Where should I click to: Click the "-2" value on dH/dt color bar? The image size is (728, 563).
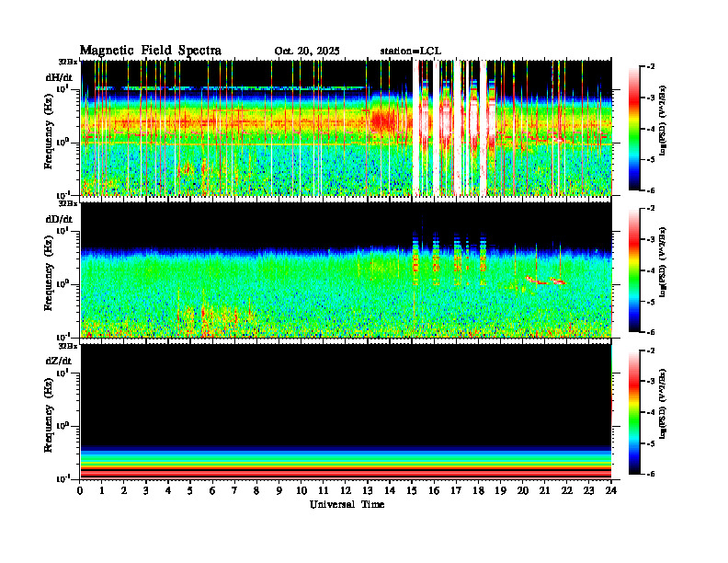point(651,67)
